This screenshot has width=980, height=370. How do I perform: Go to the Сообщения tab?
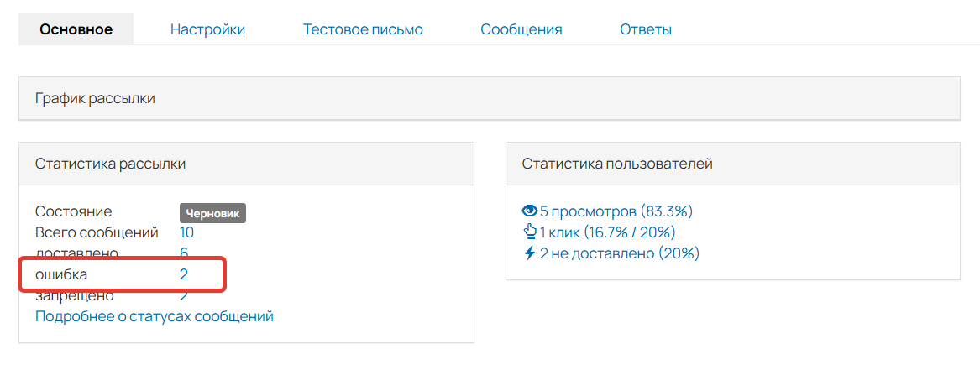tap(521, 29)
